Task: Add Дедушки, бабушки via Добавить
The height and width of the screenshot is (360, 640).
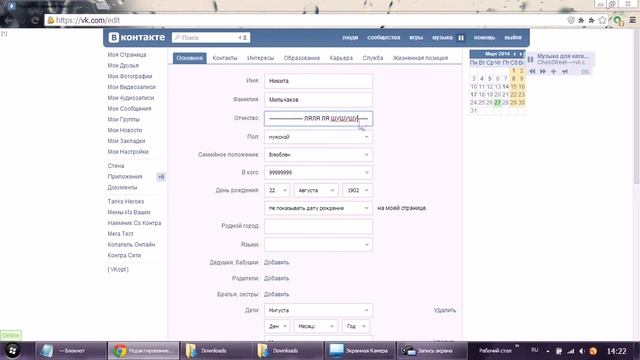Action: click(276, 262)
